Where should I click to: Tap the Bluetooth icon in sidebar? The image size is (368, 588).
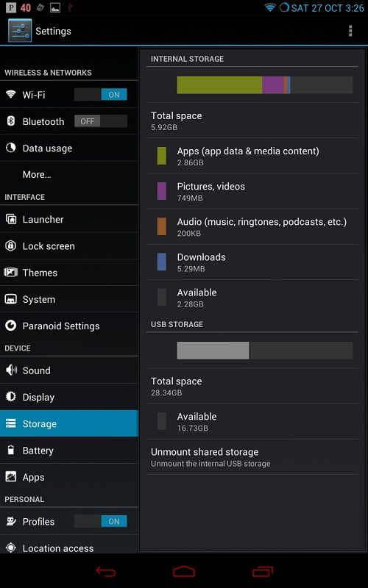coord(11,121)
